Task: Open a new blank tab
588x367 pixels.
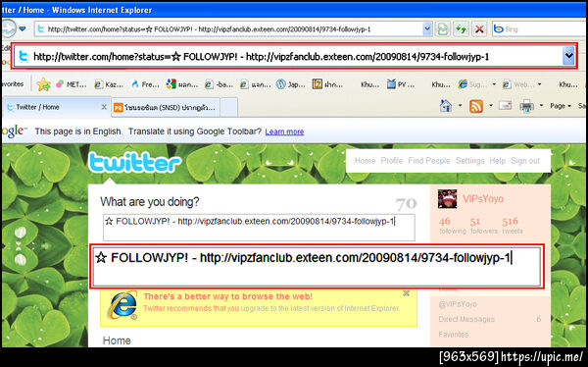Action: point(228,107)
